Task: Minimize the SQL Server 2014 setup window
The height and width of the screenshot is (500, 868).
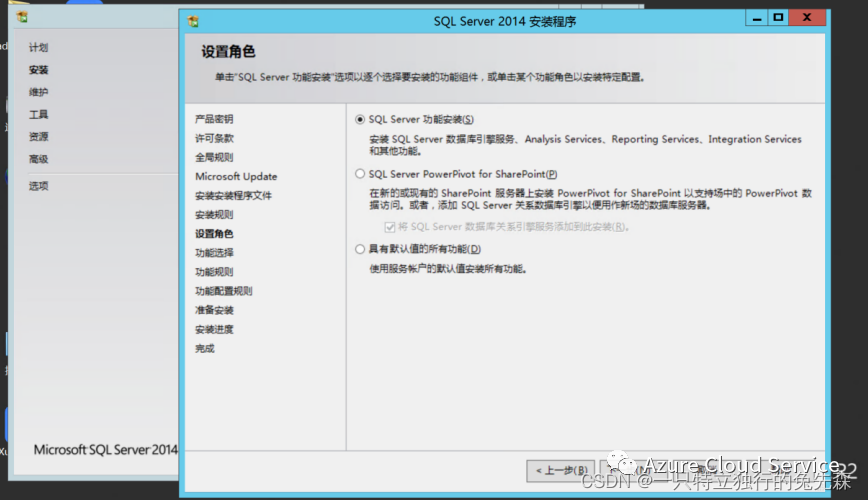Action: point(757,18)
